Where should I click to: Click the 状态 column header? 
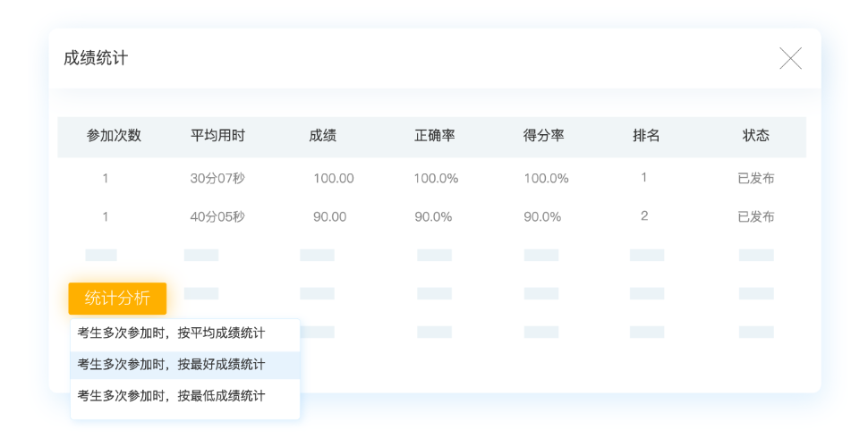[756, 136]
